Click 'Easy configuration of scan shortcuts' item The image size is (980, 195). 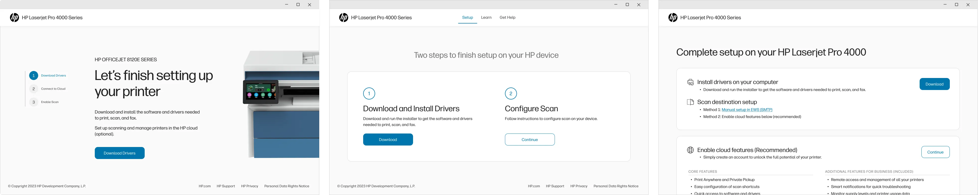click(727, 187)
